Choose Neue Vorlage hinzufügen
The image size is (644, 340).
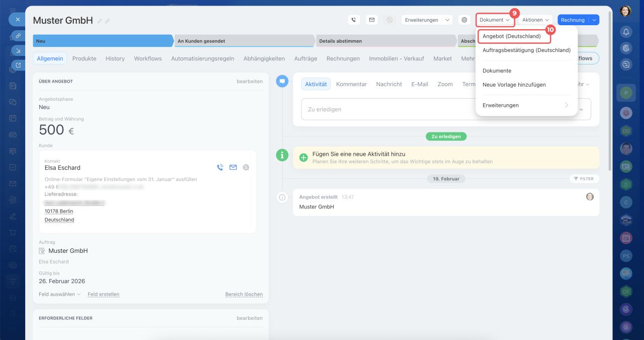click(514, 85)
